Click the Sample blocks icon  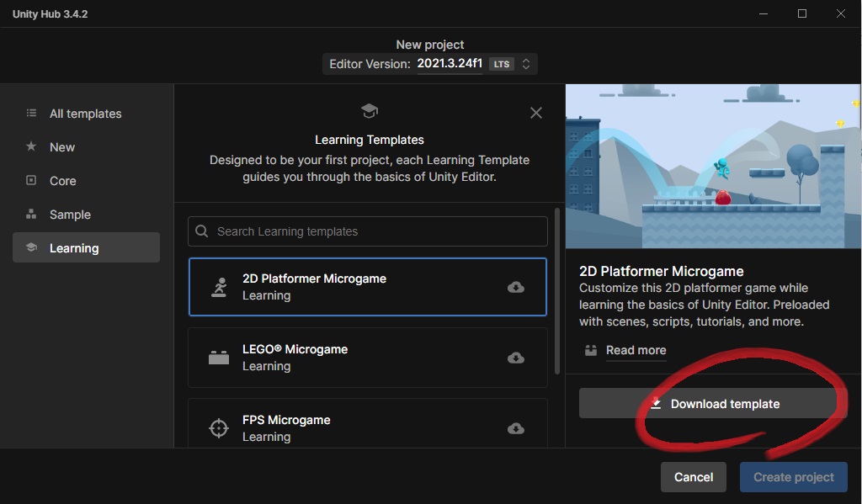coord(31,214)
